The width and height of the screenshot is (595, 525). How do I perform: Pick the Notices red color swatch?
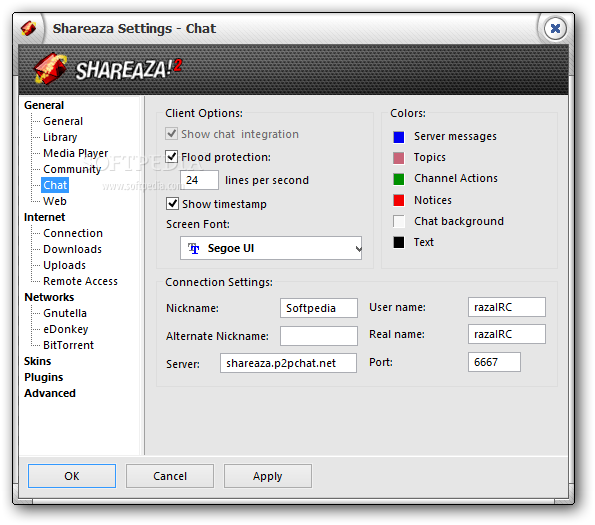[398, 200]
